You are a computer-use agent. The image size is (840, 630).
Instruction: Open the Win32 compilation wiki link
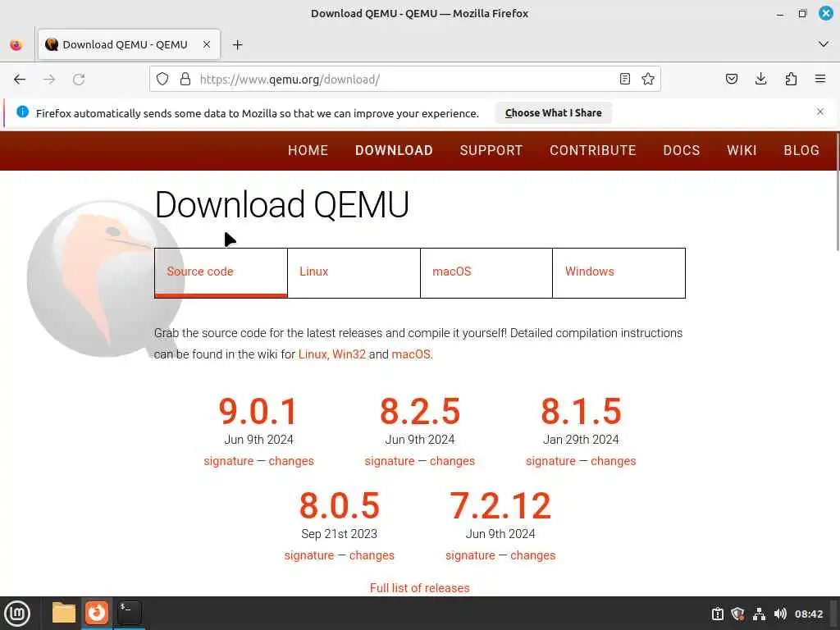(349, 354)
